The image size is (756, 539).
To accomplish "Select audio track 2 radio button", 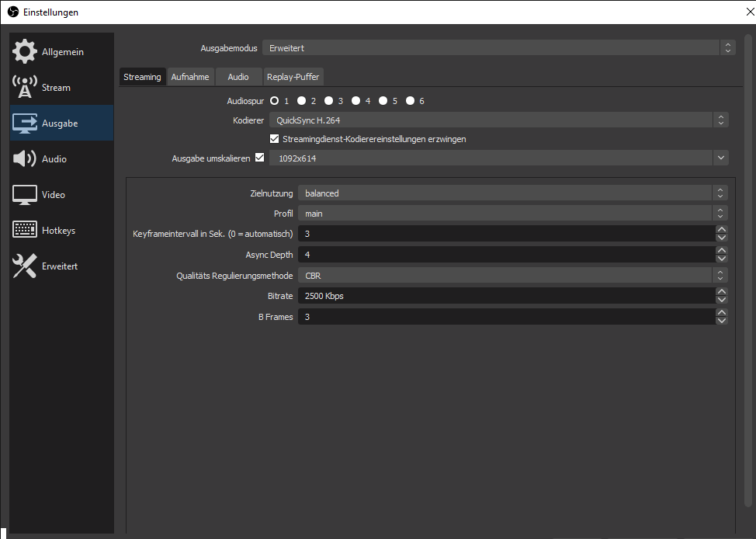I will [x=301, y=101].
